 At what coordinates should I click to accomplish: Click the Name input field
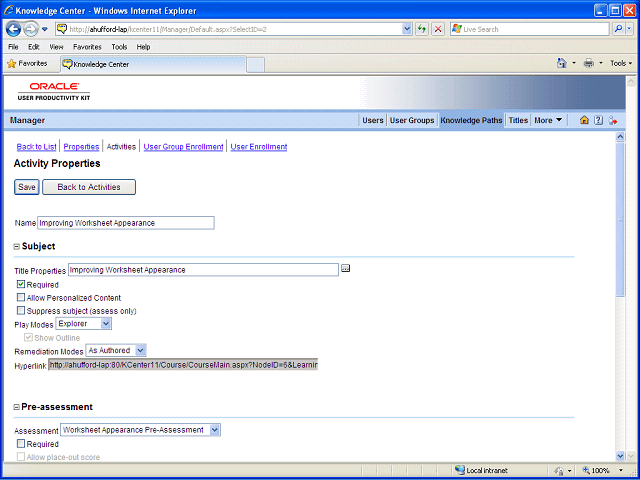(126, 223)
